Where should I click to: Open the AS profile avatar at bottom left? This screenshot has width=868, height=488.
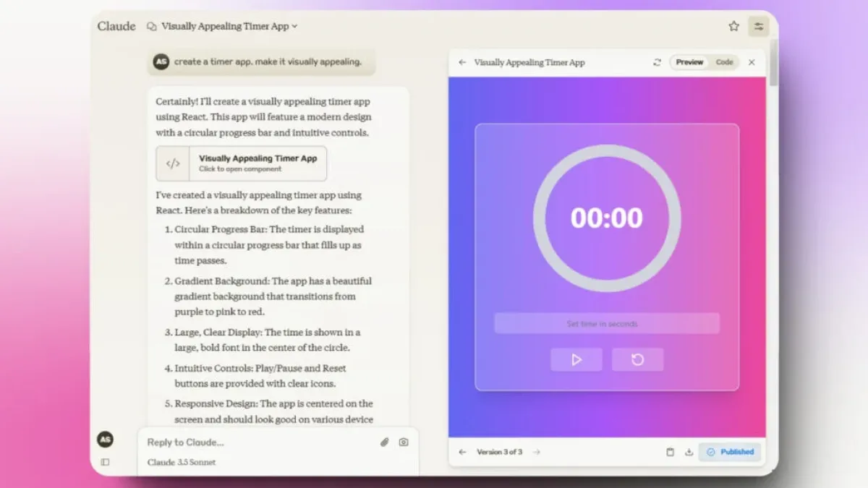105,440
